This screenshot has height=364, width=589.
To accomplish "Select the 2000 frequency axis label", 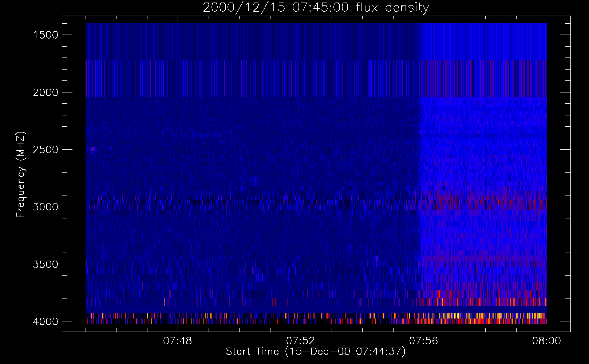I will (x=46, y=92).
